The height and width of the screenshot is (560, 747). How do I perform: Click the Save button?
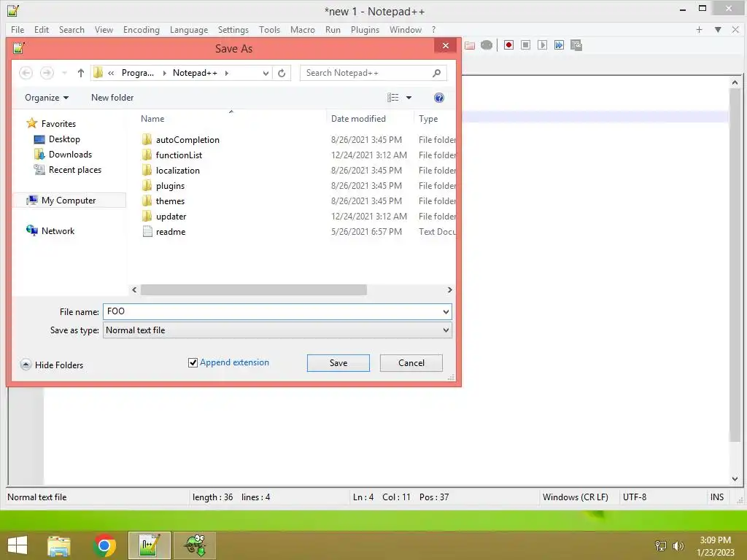tap(338, 363)
